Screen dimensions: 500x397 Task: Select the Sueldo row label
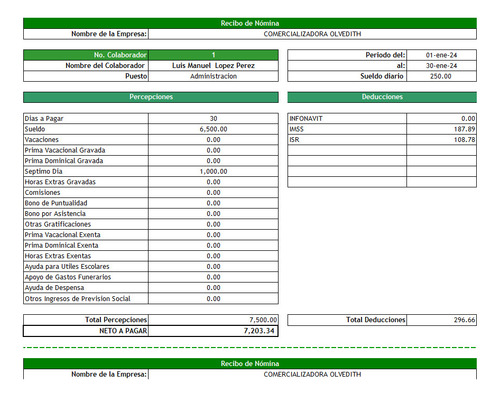pyautogui.click(x=35, y=129)
